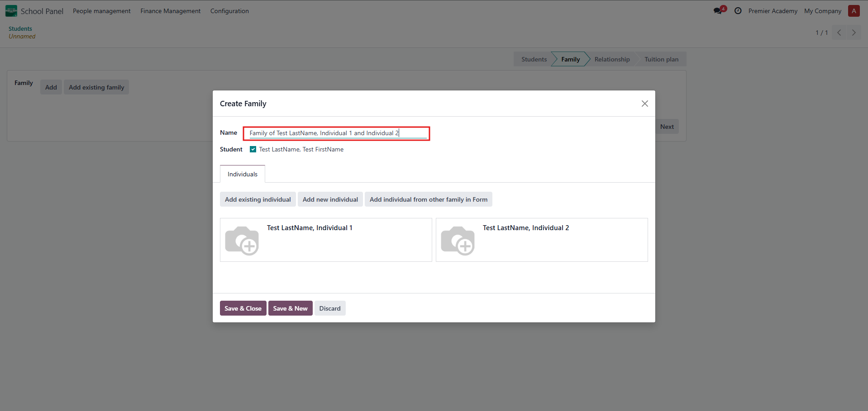The width and height of the screenshot is (868, 411).
Task: Uncheck the Test LastName, Test FirstName student checkbox
Action: coord(253,149)
